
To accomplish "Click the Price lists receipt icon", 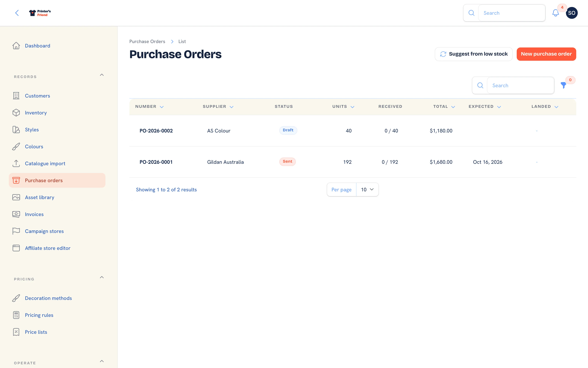I will (16, 332).
